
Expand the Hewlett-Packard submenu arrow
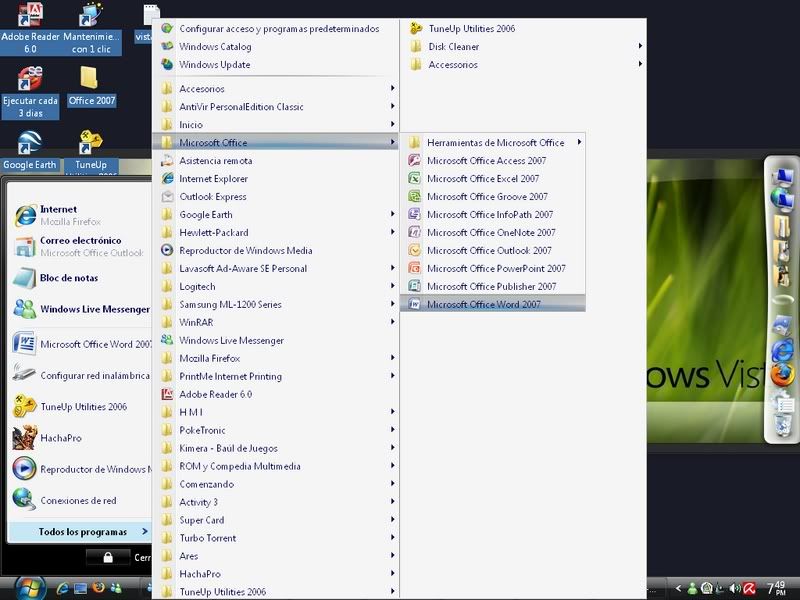click(392, 232)
